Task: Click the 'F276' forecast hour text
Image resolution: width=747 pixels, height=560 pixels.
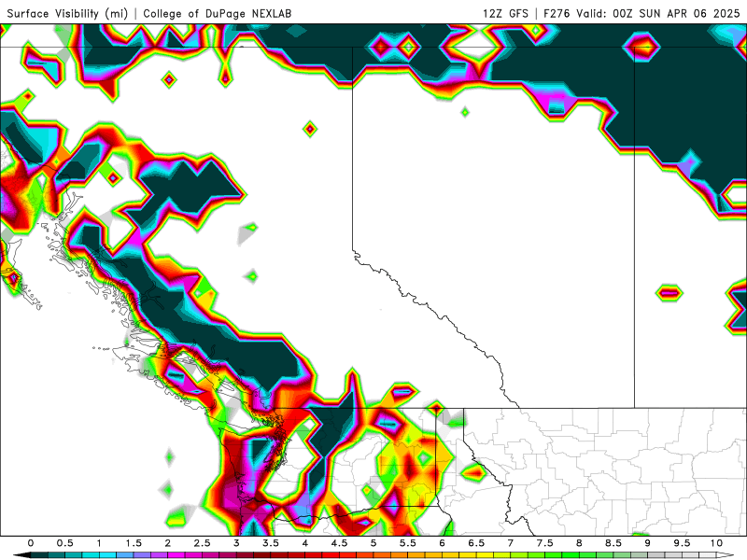Action: [557, 13]
